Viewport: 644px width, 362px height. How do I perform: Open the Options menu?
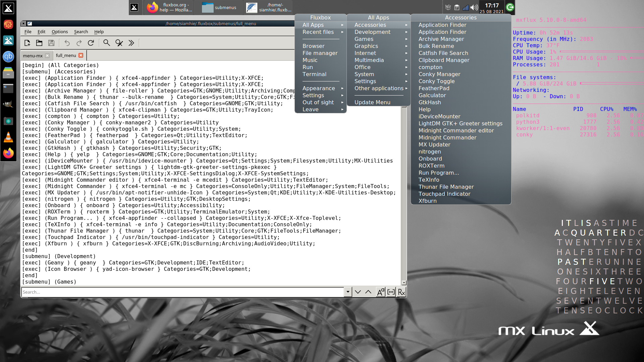60,32
